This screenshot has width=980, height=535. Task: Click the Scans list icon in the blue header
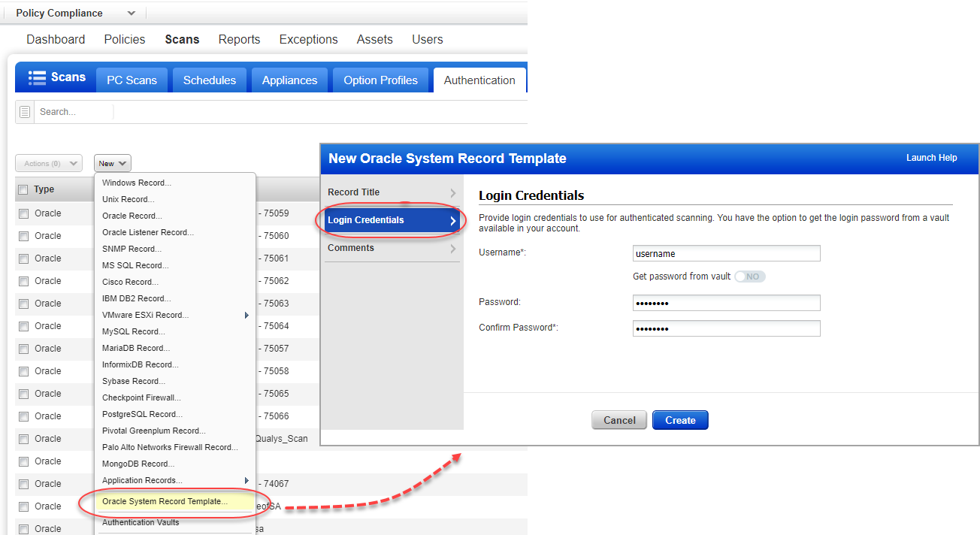[x=37, y=77]
